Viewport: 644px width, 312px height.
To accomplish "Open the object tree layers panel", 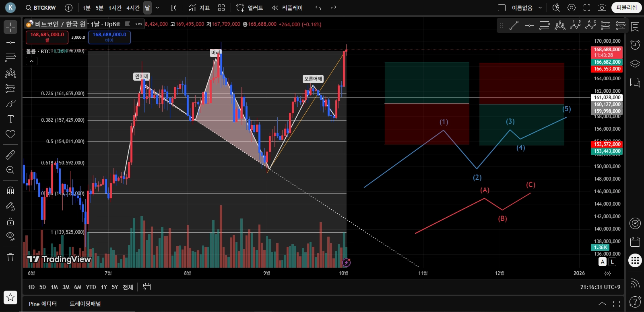I will pyautogui.click(x=635, y=64).
